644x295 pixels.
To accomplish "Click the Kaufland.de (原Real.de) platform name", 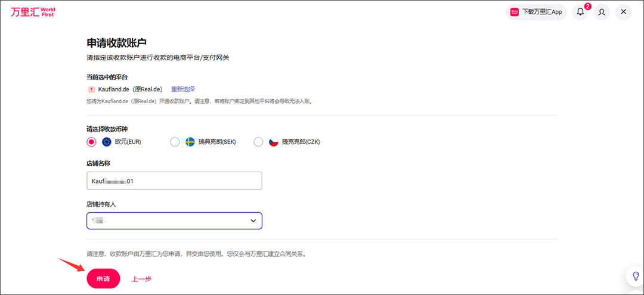I will tap(130, 89).
